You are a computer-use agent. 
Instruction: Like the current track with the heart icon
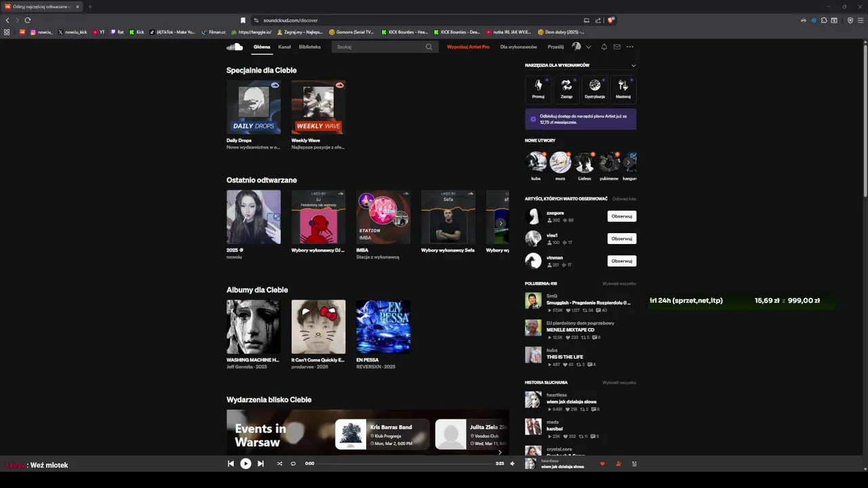[602, 464]
